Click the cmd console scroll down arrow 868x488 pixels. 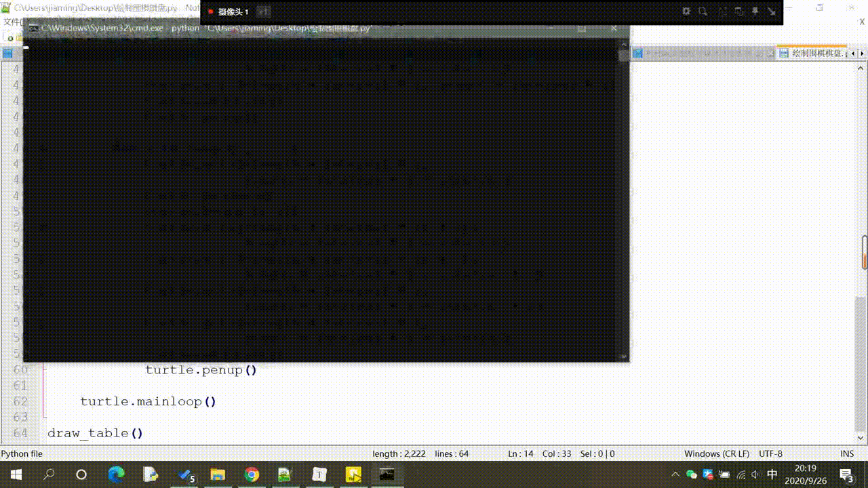coord(623,356)
